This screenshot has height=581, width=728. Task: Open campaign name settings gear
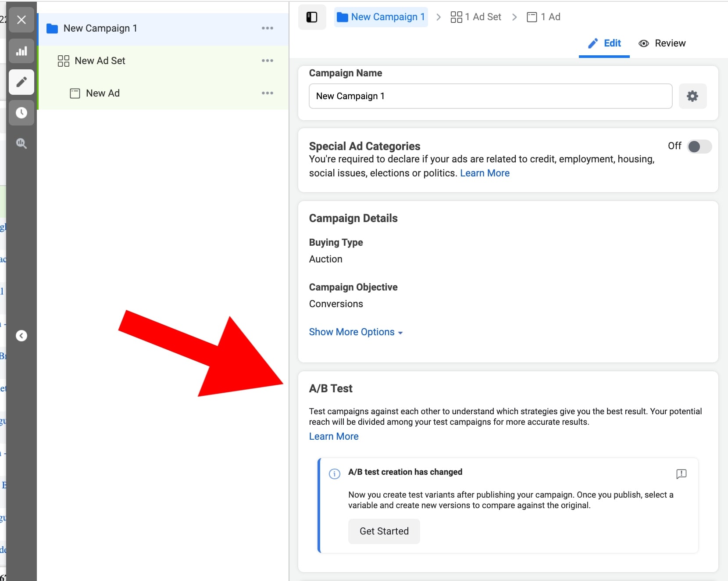tap(692, 96)
